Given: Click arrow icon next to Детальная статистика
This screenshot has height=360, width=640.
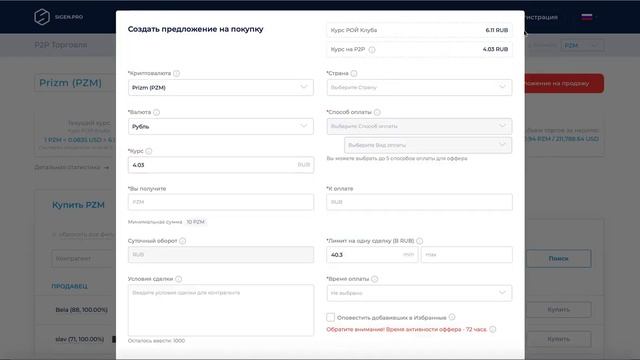Looking at the screenshot, I should pyautogui.click(x=107, y=168).
